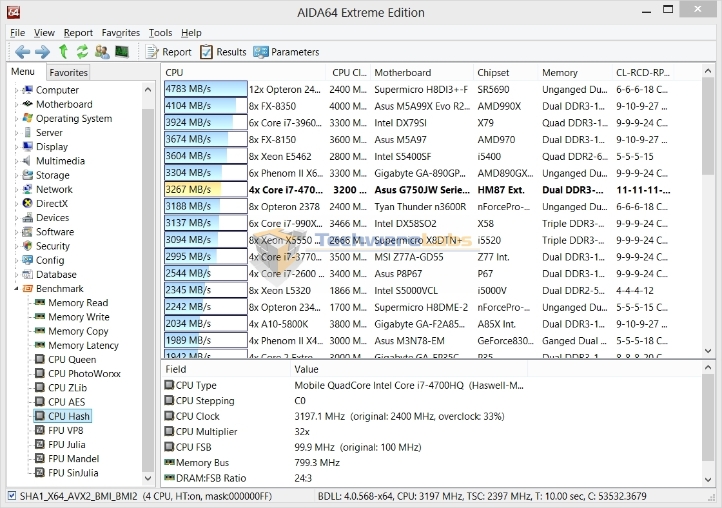The height and width of the screenshot is (508, 722).
Task: Click the Field column header
Action: [226, 369]
